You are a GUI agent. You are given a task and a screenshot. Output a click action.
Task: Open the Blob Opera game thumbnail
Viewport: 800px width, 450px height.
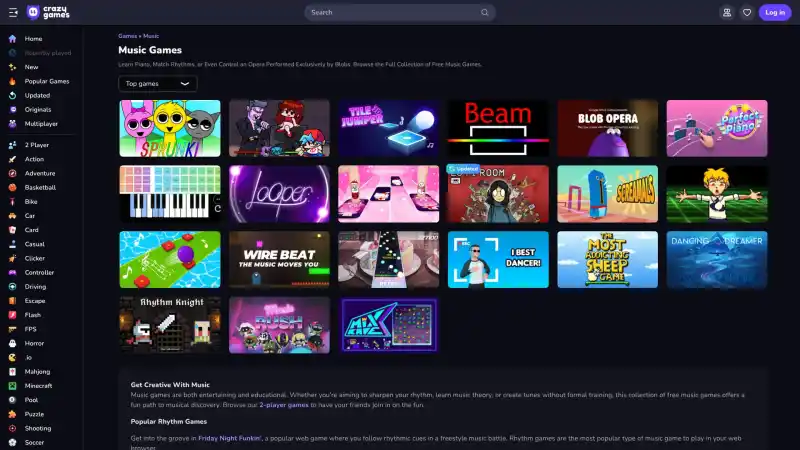click(x=607, y=128)
